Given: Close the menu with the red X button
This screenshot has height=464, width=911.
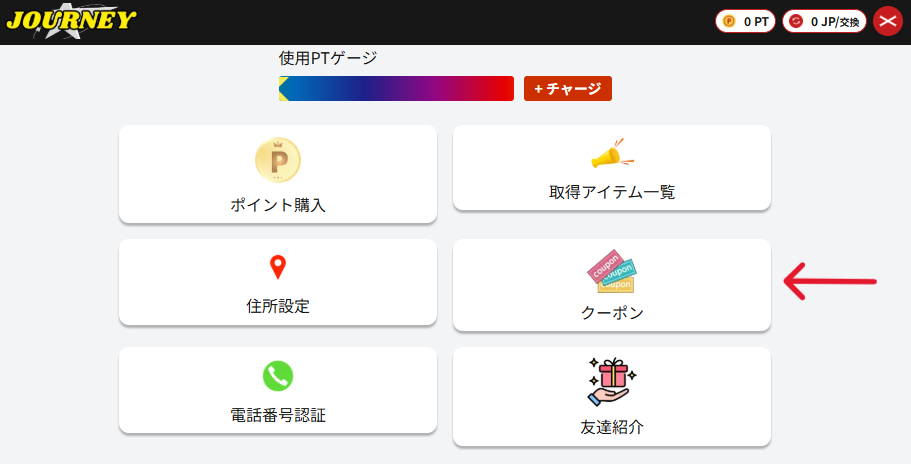Looking at the screenshot, I should click(x=888, y=21).
